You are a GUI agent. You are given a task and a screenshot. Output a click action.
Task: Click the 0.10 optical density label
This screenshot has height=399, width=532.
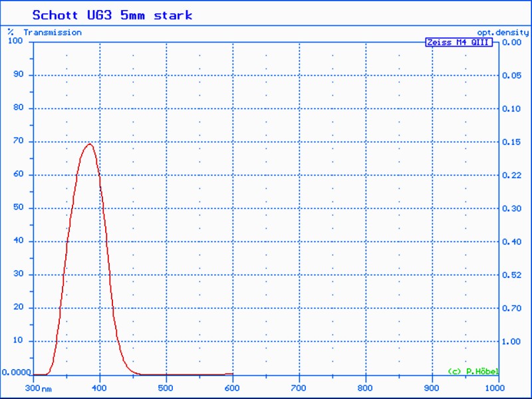pyautogui.click(x=511, y=108)
